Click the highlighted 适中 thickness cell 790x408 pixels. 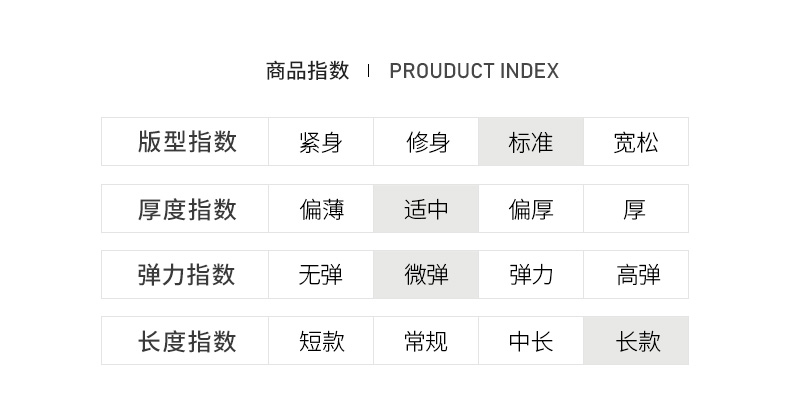click(427, 209)
